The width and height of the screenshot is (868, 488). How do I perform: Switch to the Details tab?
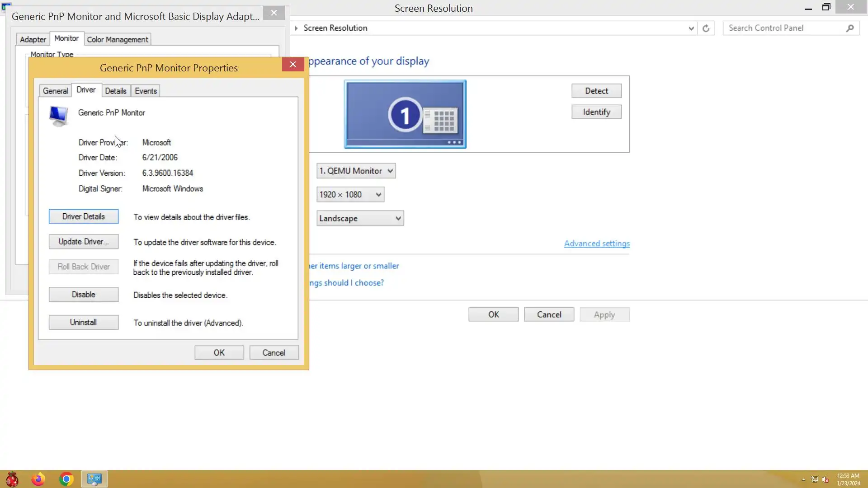click(115, 91)
